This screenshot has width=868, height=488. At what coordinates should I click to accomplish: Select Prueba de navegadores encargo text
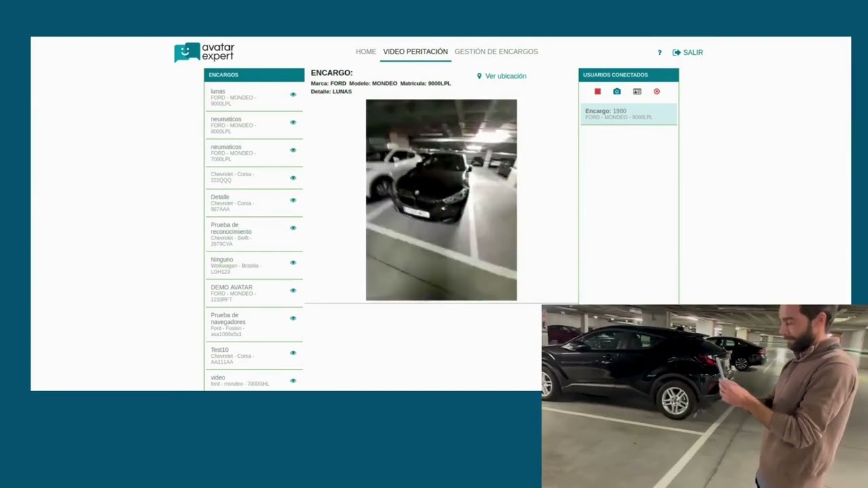tap(229, 324)
